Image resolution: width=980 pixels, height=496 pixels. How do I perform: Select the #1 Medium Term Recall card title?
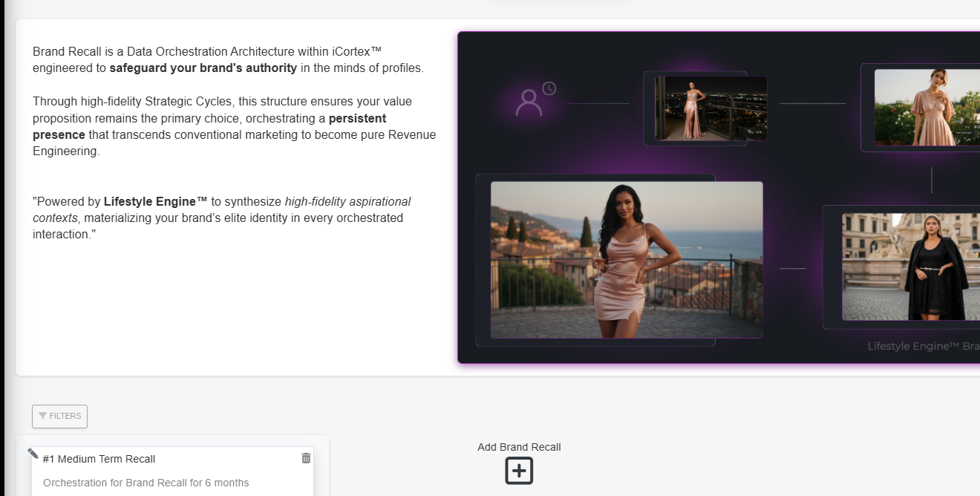(x=99, y=459)
